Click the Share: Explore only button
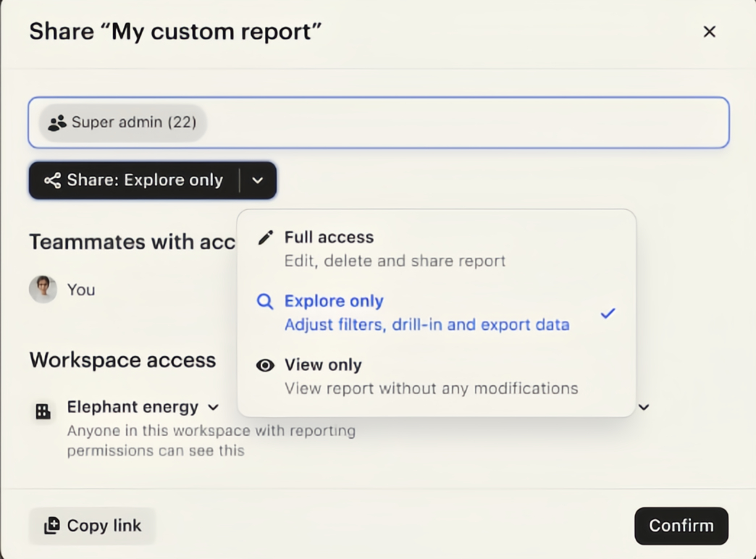This screenshot has width=756, height=559. pos(135,180)
